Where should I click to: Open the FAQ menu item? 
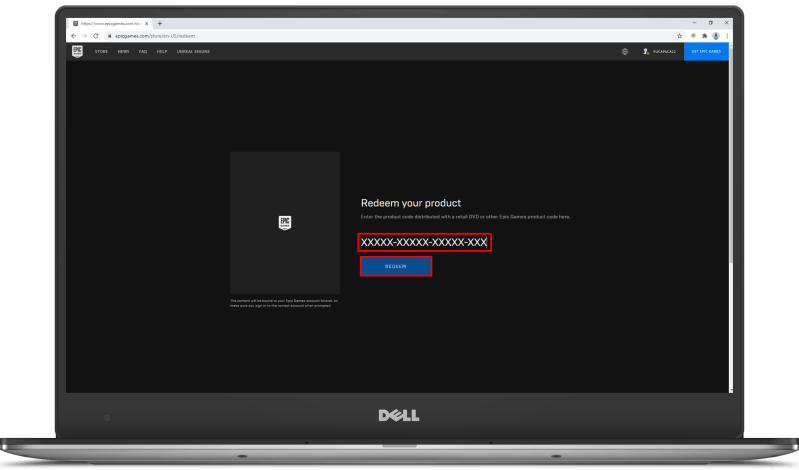pyautogui.click(x=143, y=51)
